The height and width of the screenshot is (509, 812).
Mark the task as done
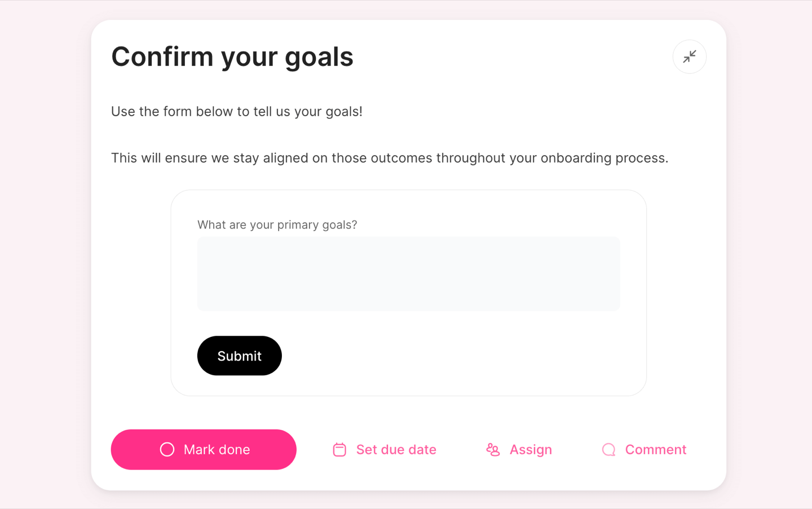coord(204,450)
